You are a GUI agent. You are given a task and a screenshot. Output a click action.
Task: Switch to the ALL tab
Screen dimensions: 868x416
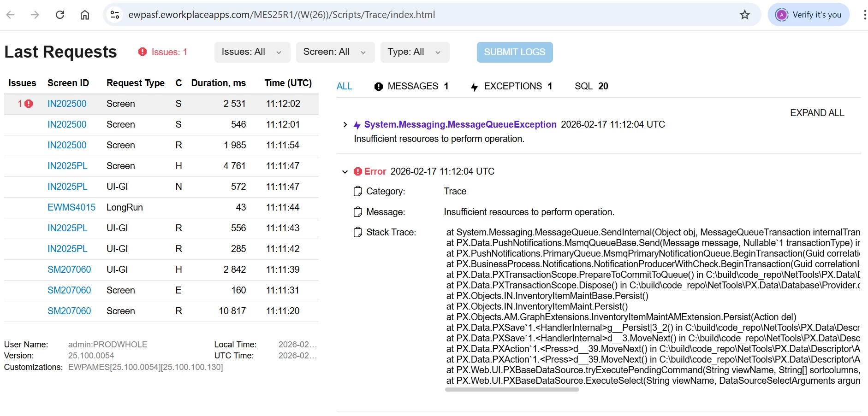pos(345,86)
